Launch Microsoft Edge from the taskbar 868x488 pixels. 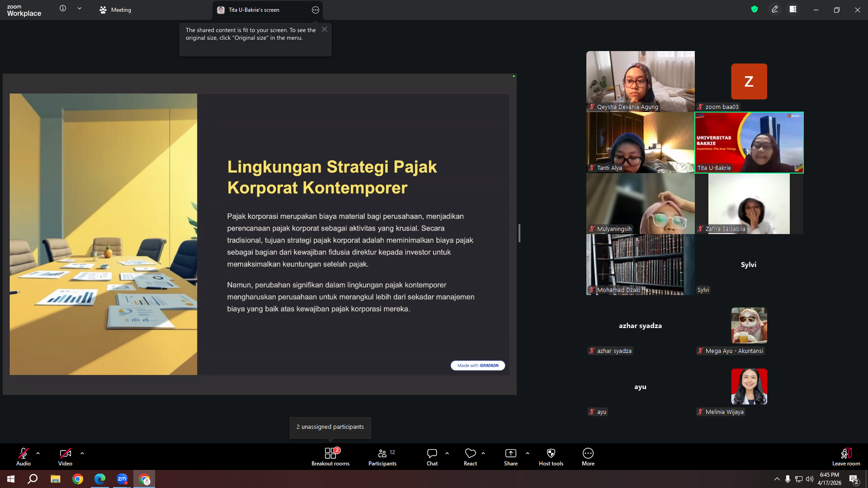point(100,479)
